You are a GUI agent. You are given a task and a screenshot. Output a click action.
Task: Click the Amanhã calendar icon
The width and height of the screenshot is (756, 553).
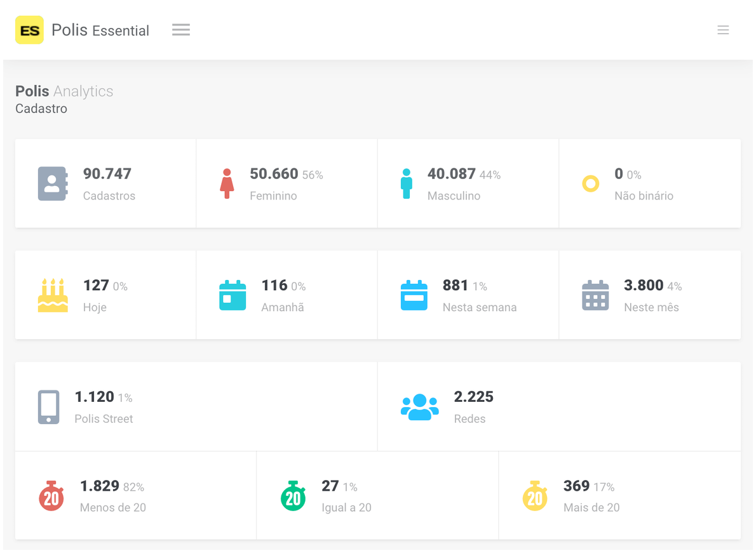(233, 295)
